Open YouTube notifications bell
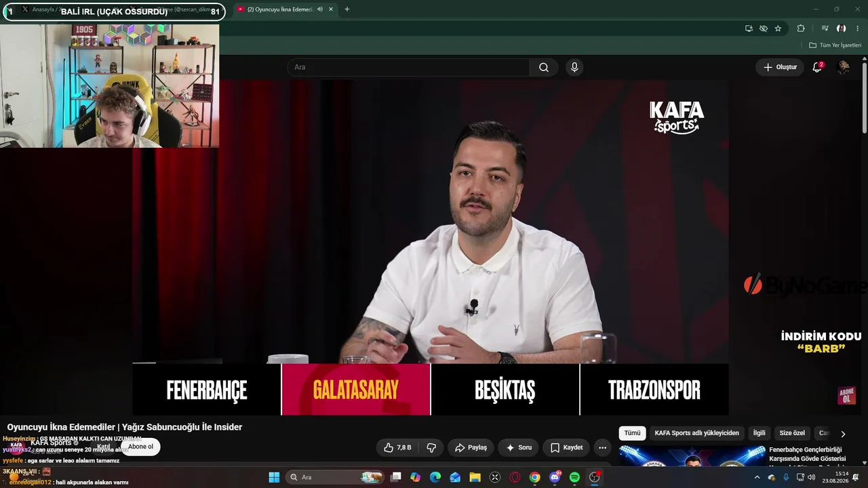868x488 pixels. [817, 67]
